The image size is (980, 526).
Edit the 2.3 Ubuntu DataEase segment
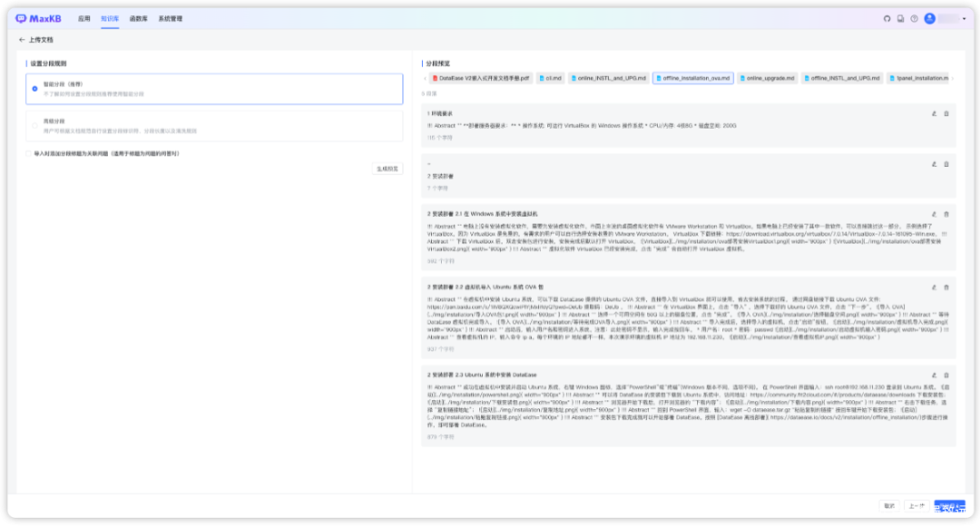[935, 375]
